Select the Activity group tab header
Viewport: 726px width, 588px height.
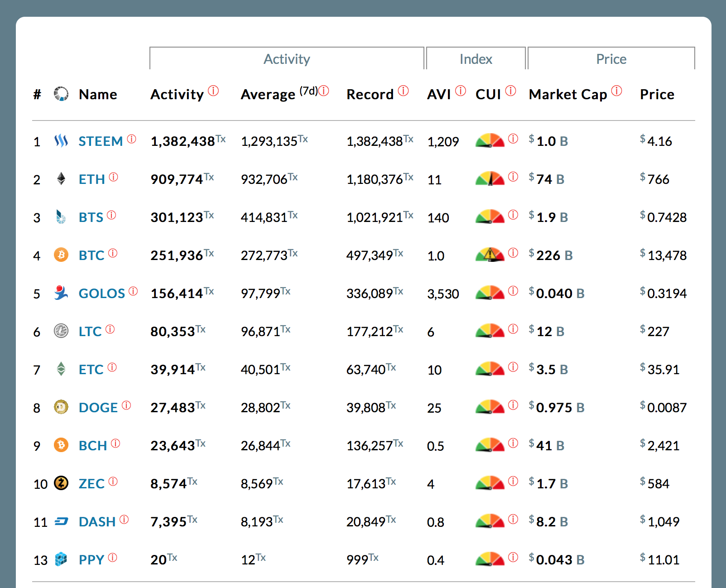pyautogui.click(x=287, y=58)
